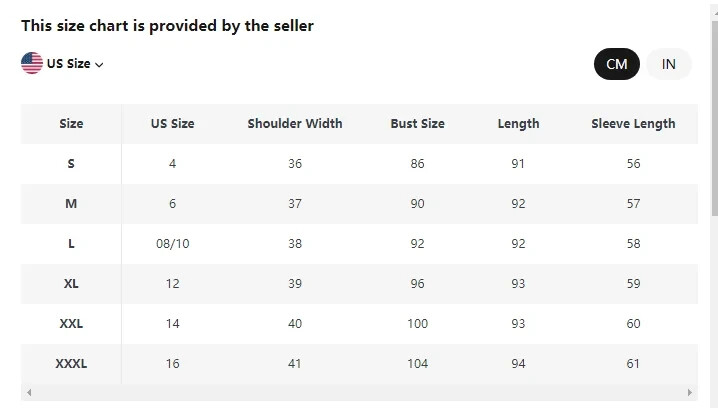Click the Length column header
This screenshot has height=408, width=718.
pyautogui.click(x=518, y=124)
